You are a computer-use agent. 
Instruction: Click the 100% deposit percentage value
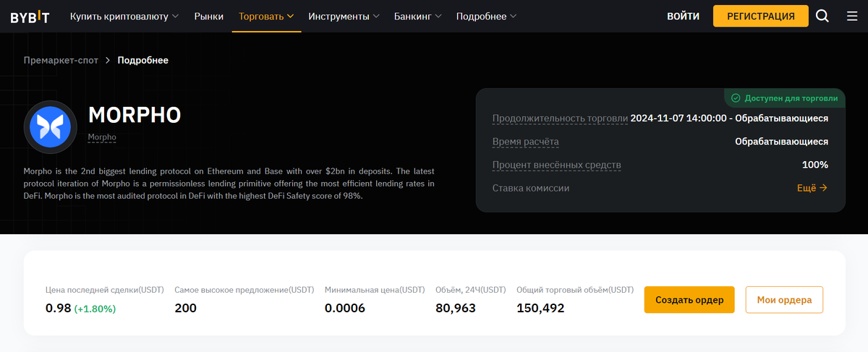815,165
